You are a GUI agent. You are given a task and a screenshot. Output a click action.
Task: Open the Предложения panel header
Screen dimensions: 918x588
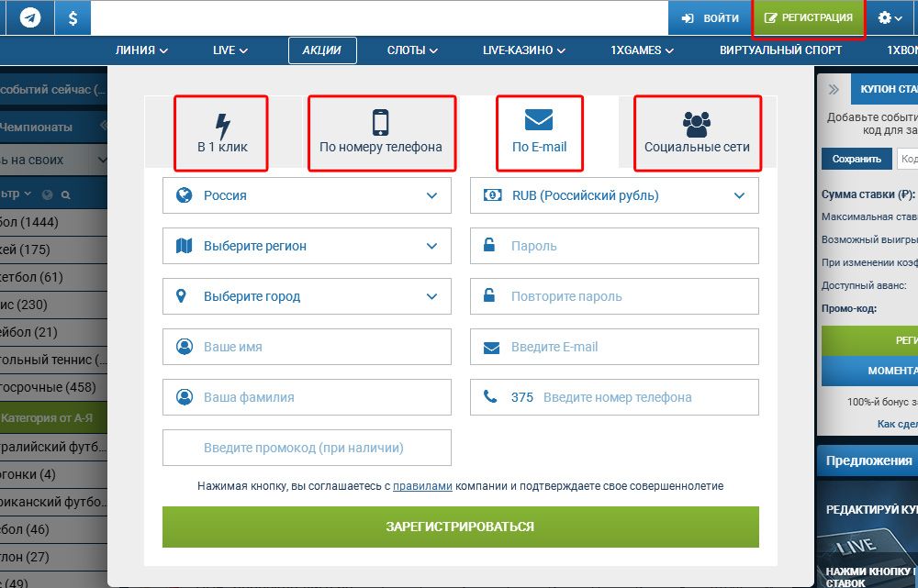[x=868, y=461]
